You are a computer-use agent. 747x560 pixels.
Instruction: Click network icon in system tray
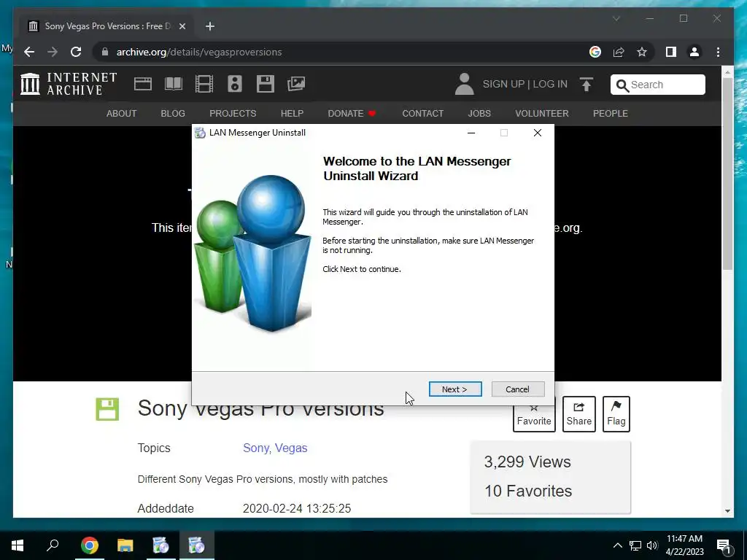tap(635, 545)
